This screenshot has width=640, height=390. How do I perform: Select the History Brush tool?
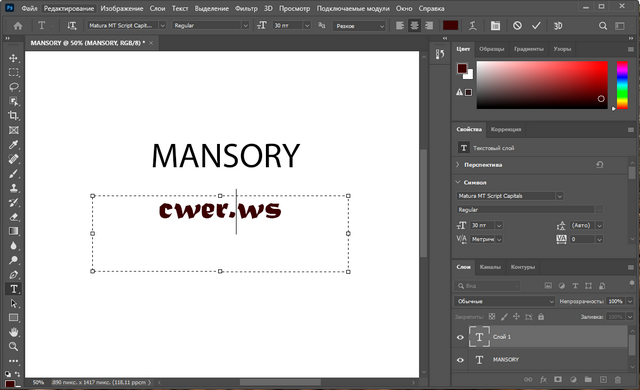pyautogui.click(x=13, y=202)
